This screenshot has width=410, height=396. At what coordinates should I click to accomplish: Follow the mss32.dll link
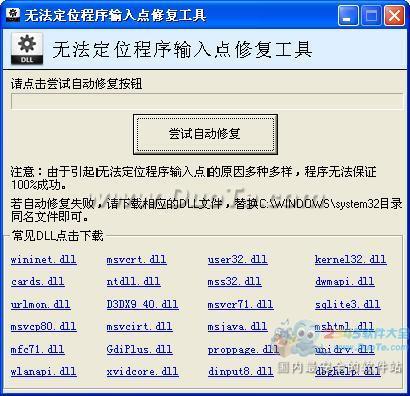click(235, 282)
